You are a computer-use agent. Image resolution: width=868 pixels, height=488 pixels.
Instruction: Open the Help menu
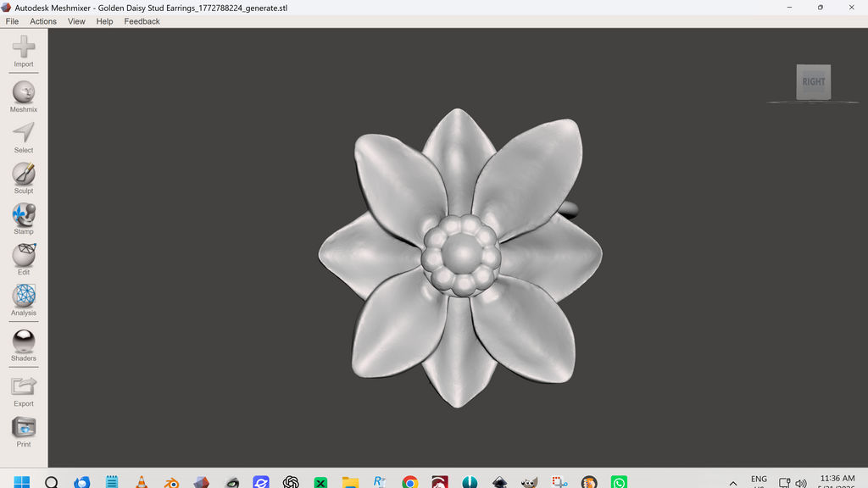coord(104,21)
